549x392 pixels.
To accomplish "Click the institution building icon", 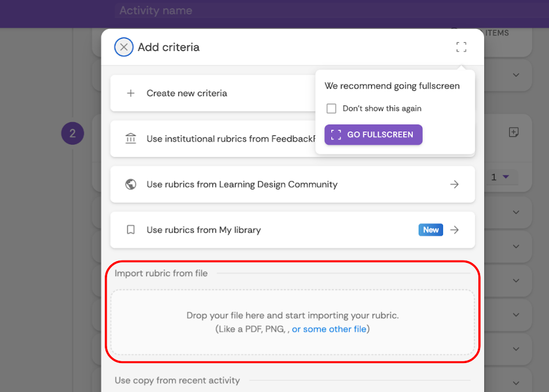I will tap(131, 139).
